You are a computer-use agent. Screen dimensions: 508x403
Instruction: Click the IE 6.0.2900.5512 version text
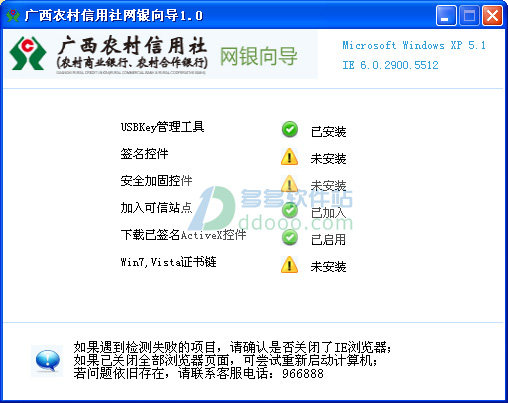coord(390,65)
